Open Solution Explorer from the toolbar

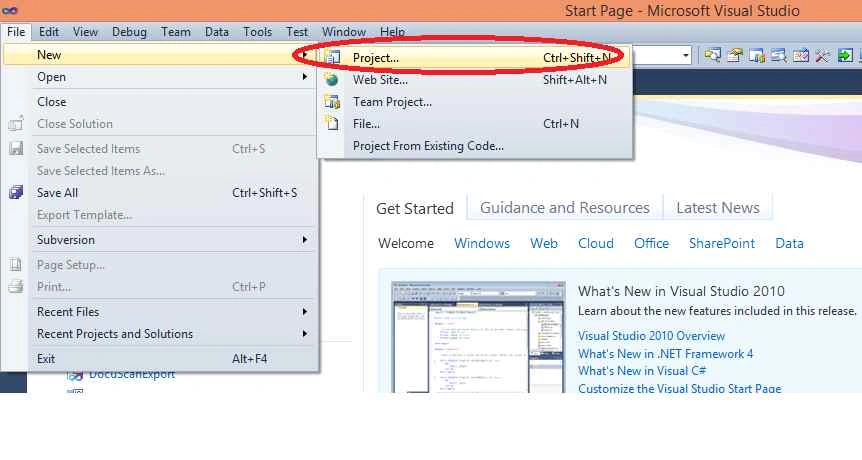712,55
